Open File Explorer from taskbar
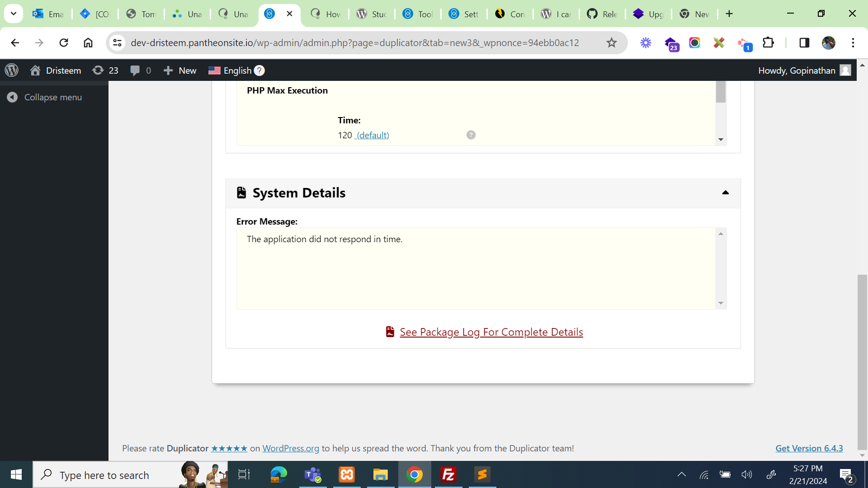The width and height of the screenshot is (868, 488). 381,474
